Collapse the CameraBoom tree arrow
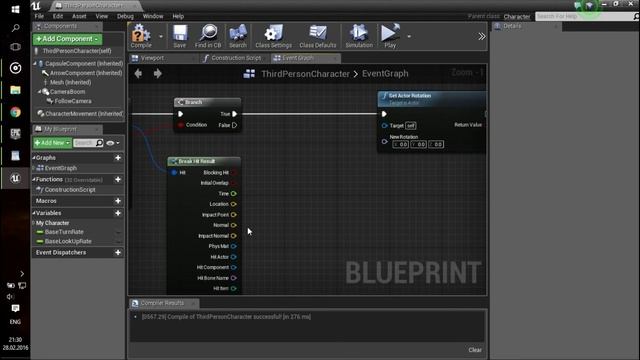The image size is (640, 360). [x=40, y=92]
